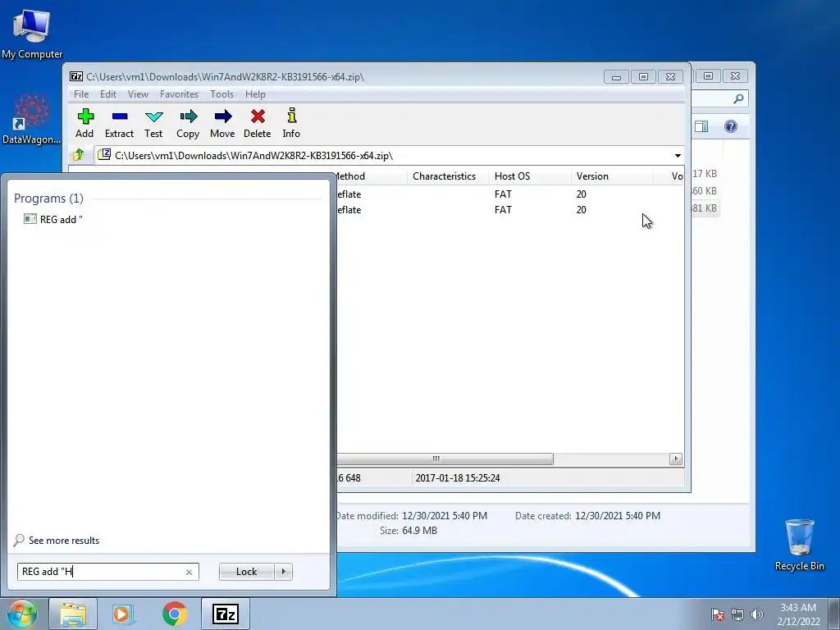Click the Test toolbar icon
Image resolution: width=840 pixels, height=630 pixels.
click(153, 124)
